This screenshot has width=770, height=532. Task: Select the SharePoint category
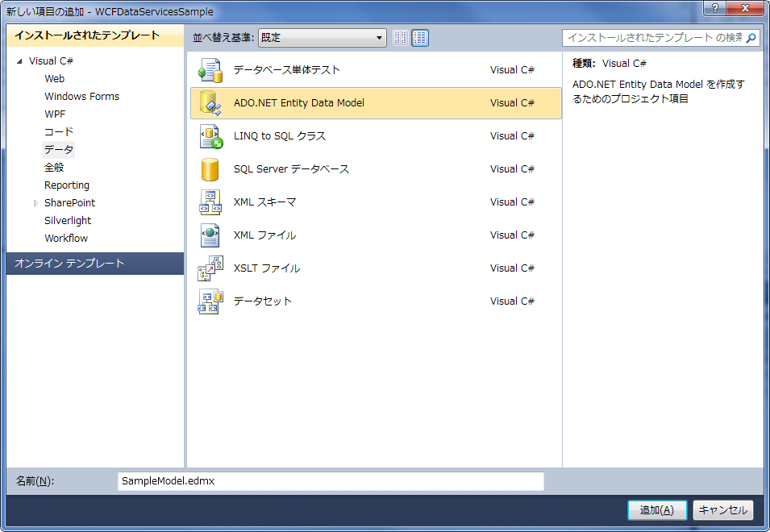[69, 202]
